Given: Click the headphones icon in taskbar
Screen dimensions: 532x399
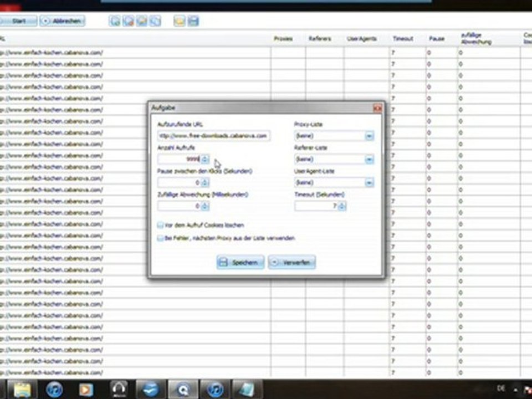Looking at the screenshot, I should [x=119, y=389].
